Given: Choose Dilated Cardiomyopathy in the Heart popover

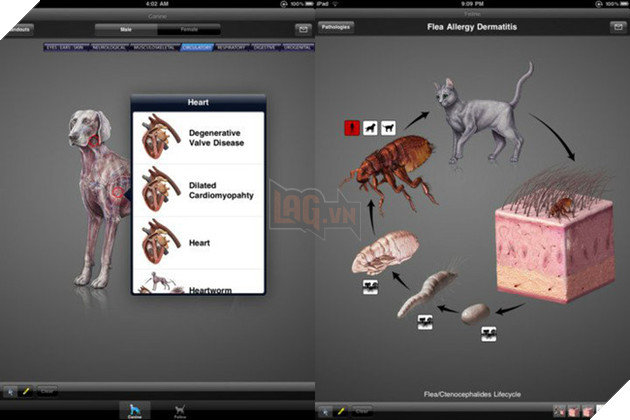Looking at the screenshot, I should [200, 190].
